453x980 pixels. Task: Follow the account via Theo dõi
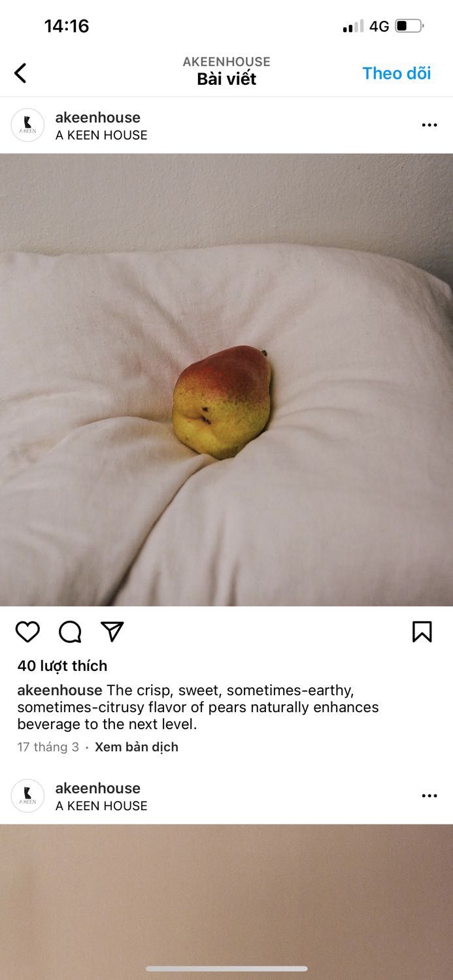pos(397,73)
